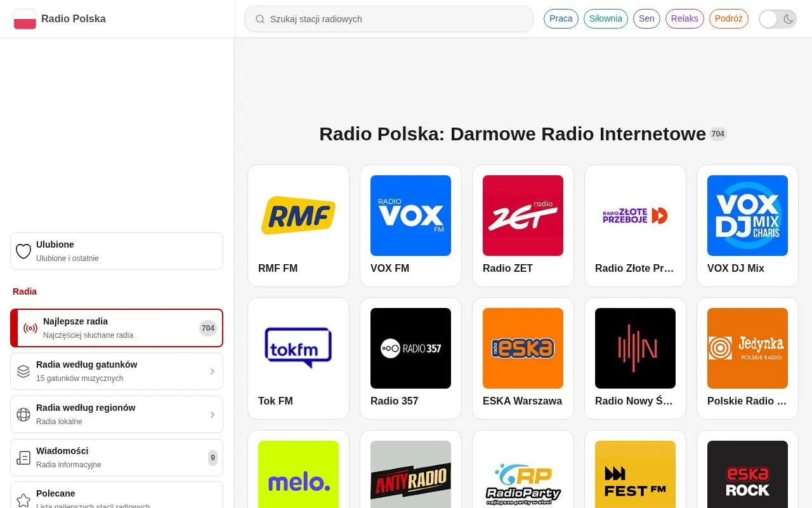This screenshot has width=812, height=508.
Task: Click the globe icon for Radia według regionów
Action: tap(23, 415)
